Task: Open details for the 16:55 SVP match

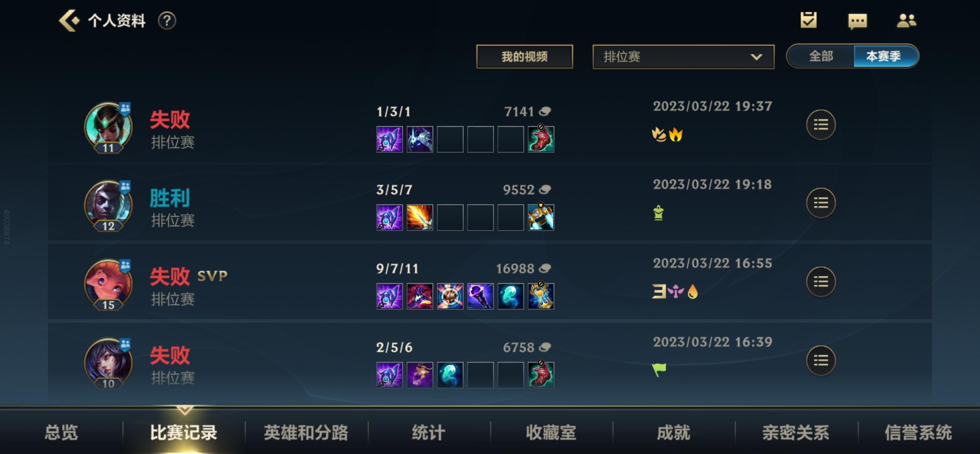Action: pos(820,282)
